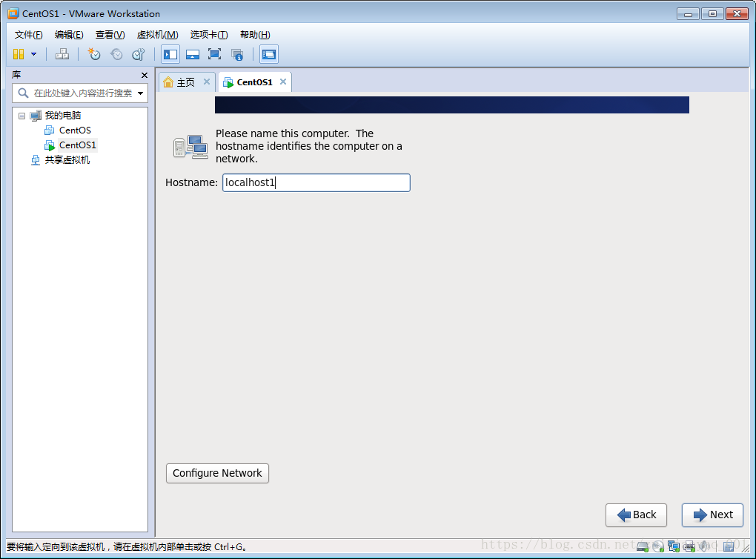Screen dimensions: 756x559
Task: Close the 主页 tab
Action: pyautogui.click(x=206, y=82)
